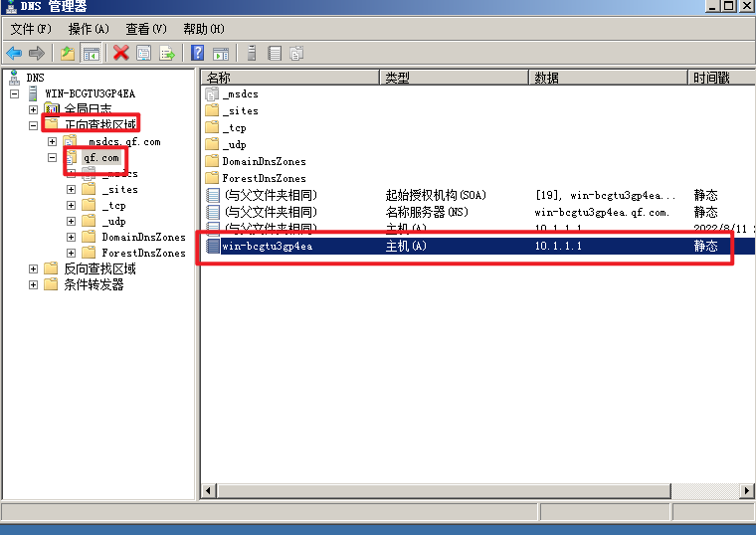Click the multiple documents toolbar icon
The image size is (756, 535).
tap(296, 53)
